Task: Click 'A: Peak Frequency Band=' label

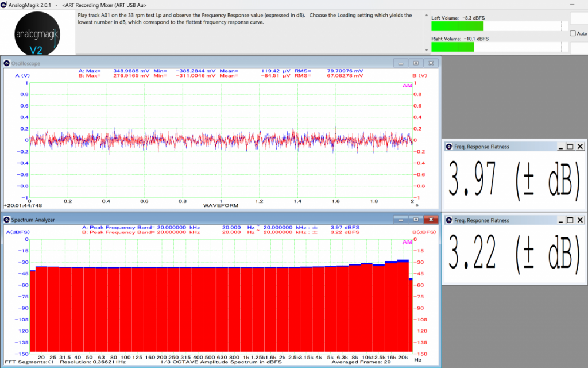Action: click(118, 227)
